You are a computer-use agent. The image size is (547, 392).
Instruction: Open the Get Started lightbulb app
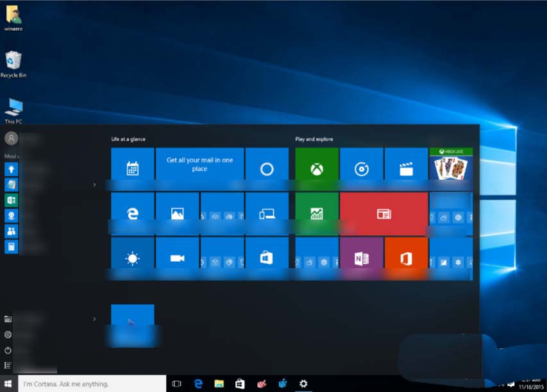[x=11, y=169]
